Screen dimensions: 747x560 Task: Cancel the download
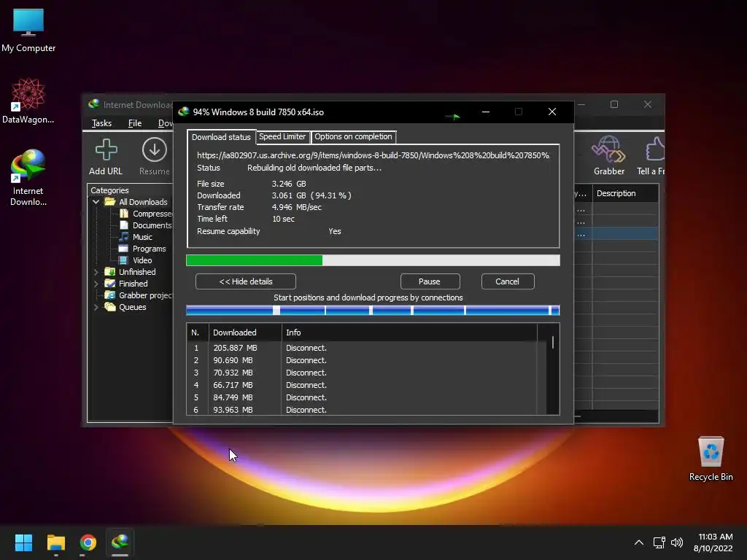tap(508, 281)
